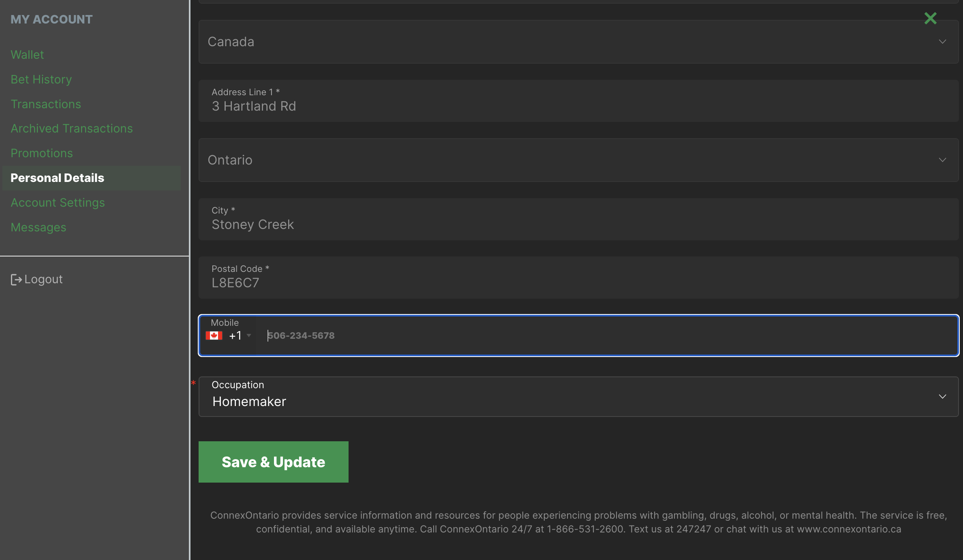
Task: Open the Occupation dropdown showing Homemaker
Action: 578,397
